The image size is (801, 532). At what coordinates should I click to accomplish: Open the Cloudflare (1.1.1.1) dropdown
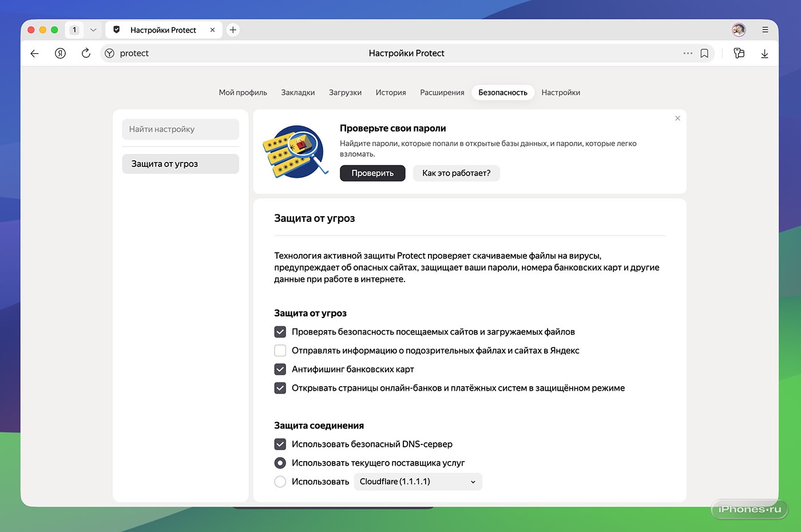point(418,482)
